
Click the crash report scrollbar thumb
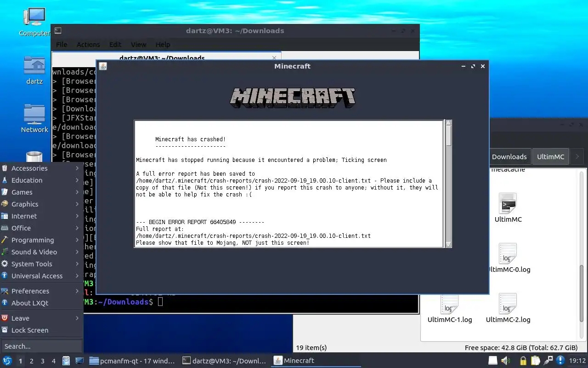click(x=448, y=136)
